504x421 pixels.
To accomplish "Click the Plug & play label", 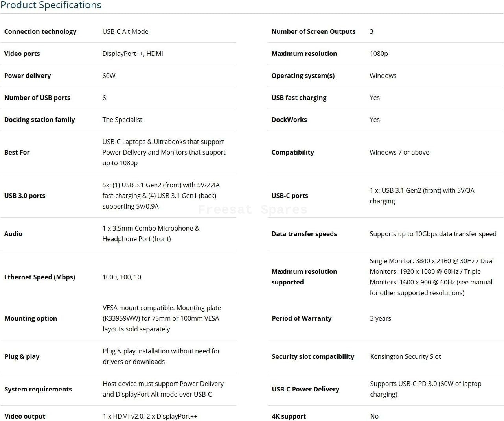I will pyautogui.click(x=22, y=356).
